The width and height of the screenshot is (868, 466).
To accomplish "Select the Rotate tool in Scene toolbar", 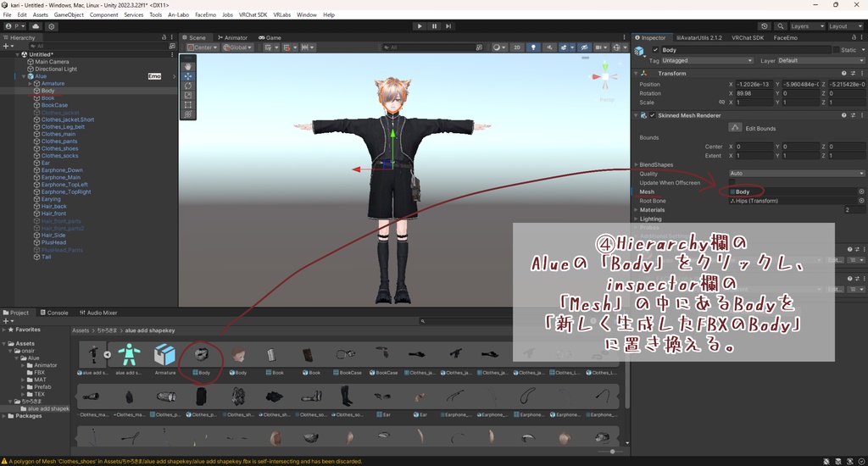I will 188,86.
